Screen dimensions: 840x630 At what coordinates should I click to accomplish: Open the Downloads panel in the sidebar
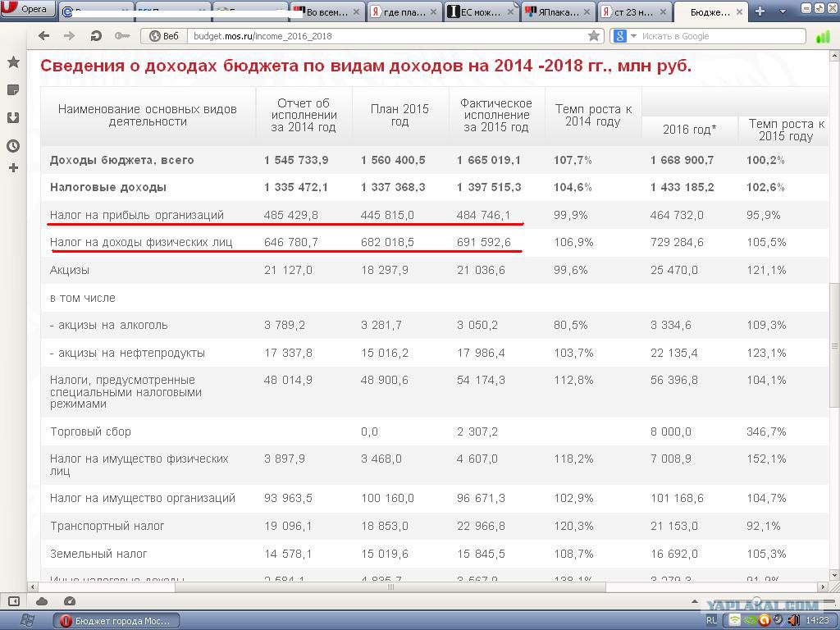13,118
